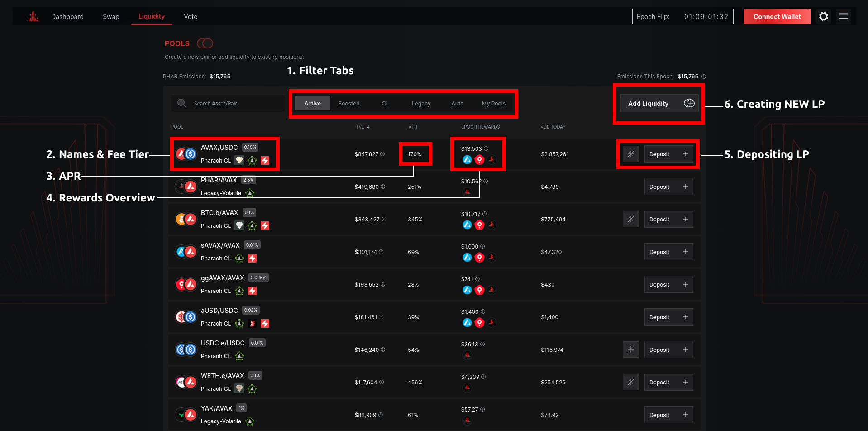Image resolution: width=868 pixels, height=431 pixels.
Task: Deposit into the sAVAX/AVAX pool
Action: click(669, 252)
